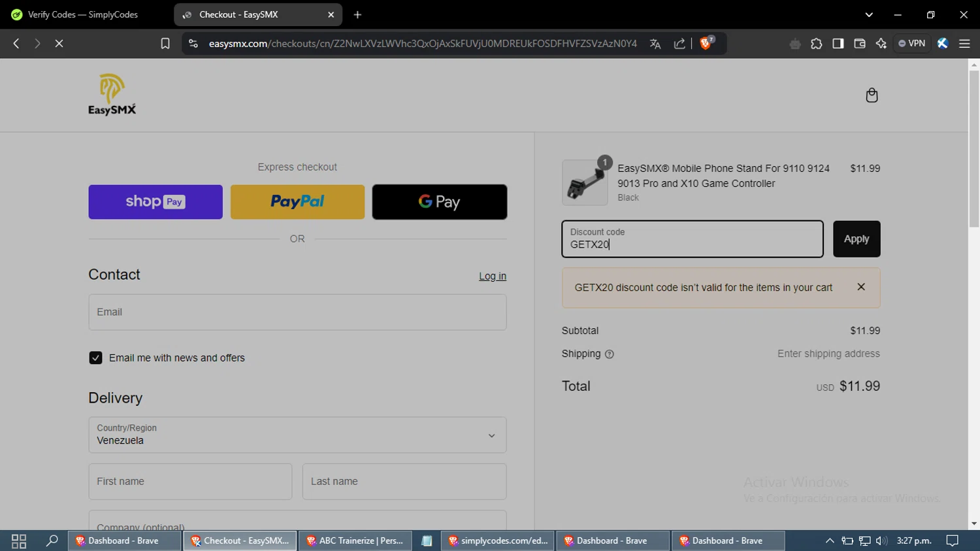The height and width of the screenshot is (551, 980).
Task: Open the Brave Wallet icon
Action: [x=860, y=43]
